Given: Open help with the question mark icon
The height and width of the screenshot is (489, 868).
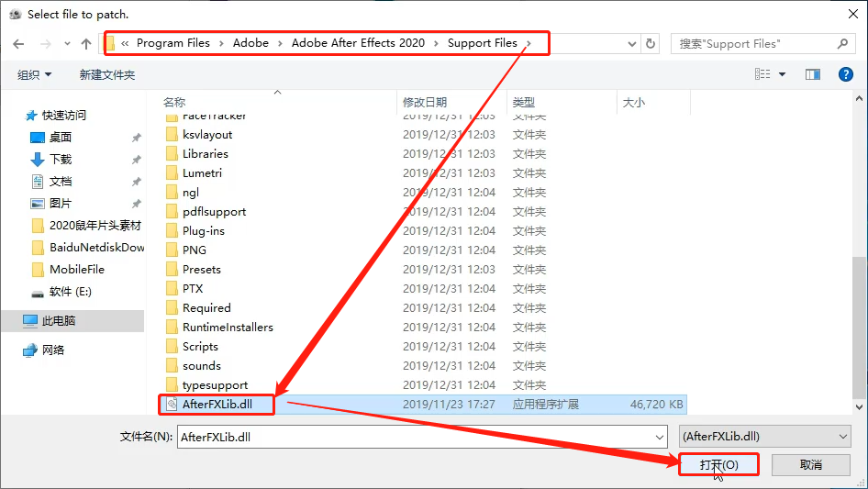Looking at the screenshot, I should (845, 74).
